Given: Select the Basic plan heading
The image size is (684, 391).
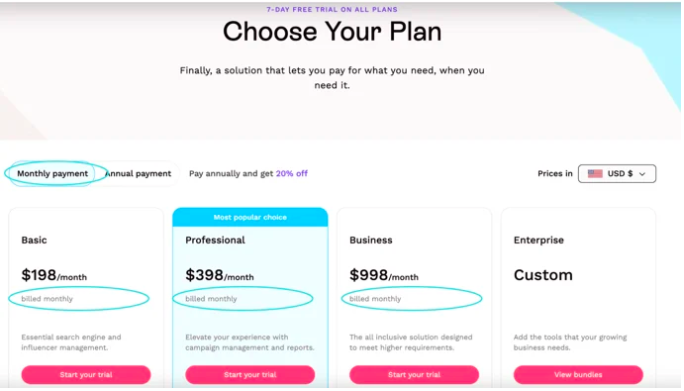Looking at the screenshot, I should click(34, 240).
